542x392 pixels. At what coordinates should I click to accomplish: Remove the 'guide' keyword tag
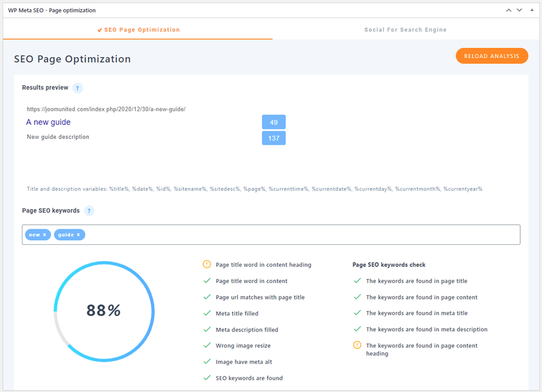[78, 235]
